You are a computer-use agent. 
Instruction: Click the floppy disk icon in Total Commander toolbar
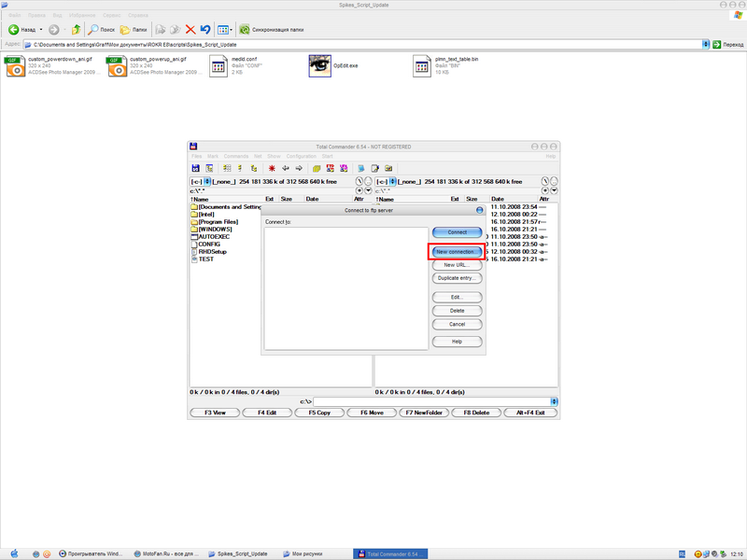click(195, 168)
